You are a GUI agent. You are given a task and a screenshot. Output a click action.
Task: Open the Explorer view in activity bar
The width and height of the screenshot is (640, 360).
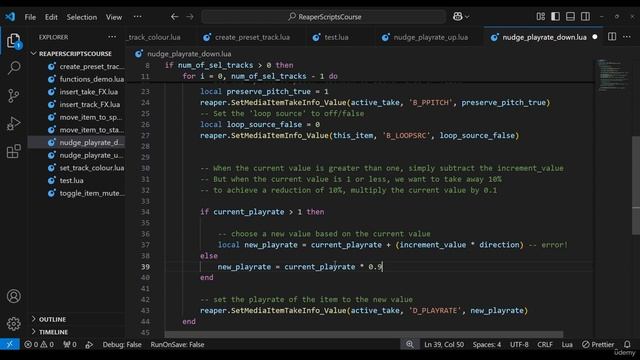point(13,41)
